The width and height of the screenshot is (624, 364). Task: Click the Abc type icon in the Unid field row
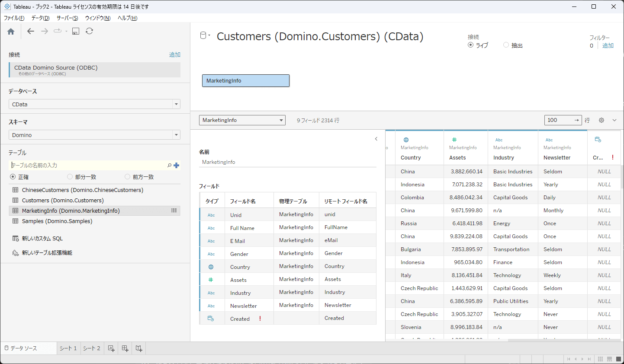click(211, 215)
